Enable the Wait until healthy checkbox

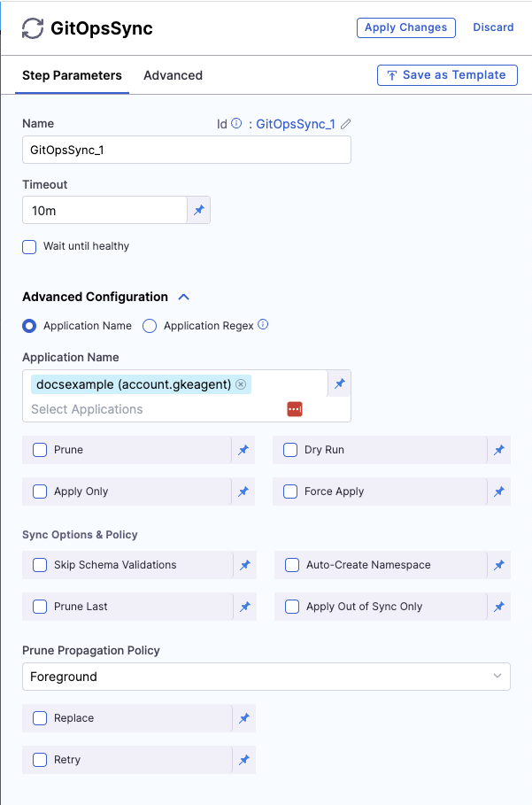pyautogui.click(x=29, y=247)
